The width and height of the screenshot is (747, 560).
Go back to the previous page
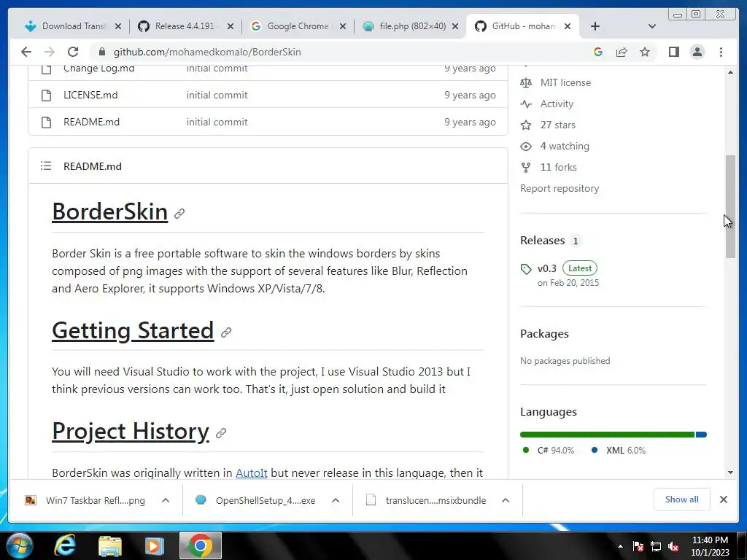[x=26, y=52]
